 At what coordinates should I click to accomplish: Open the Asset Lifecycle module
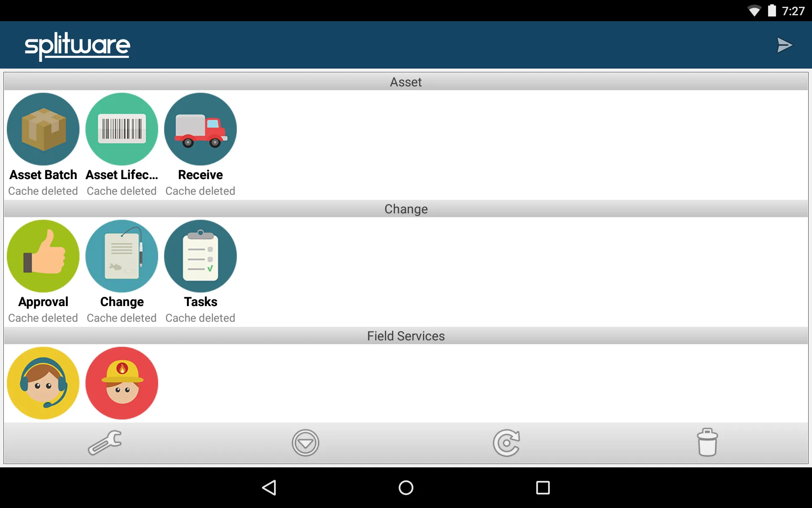[121, 128]
